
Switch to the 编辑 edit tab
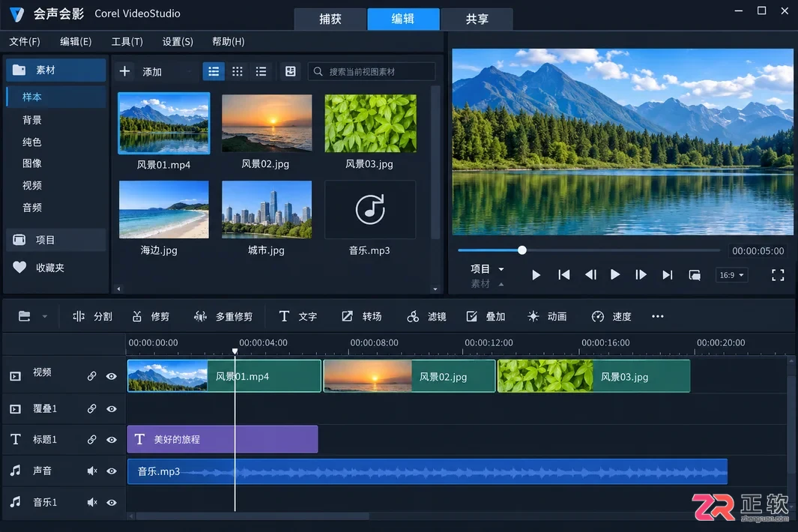point(403,19)
